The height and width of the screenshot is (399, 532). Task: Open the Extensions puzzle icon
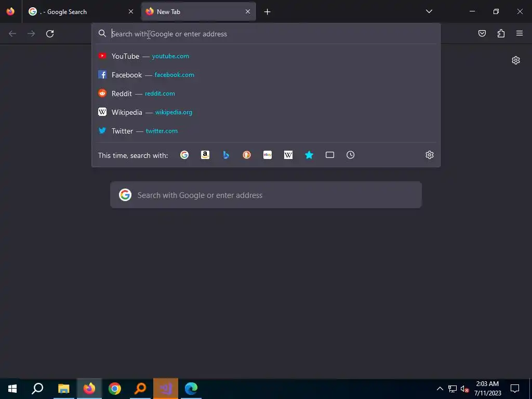point(501,33)
